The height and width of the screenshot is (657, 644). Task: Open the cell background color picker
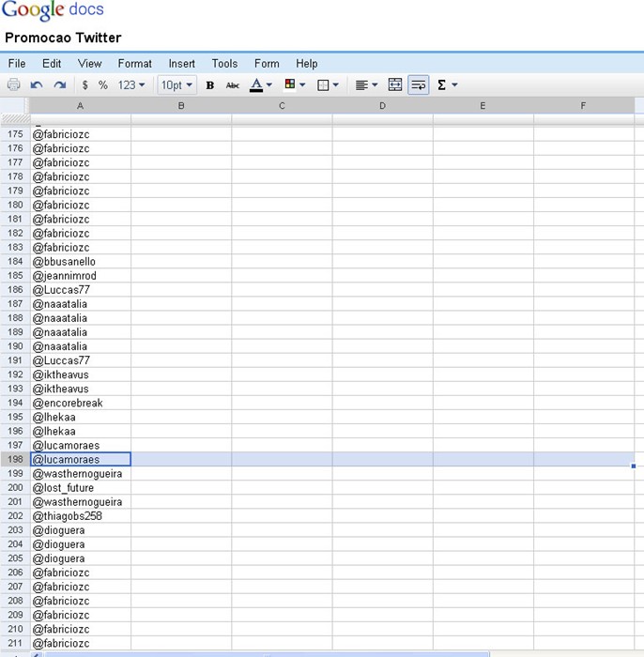295,84
